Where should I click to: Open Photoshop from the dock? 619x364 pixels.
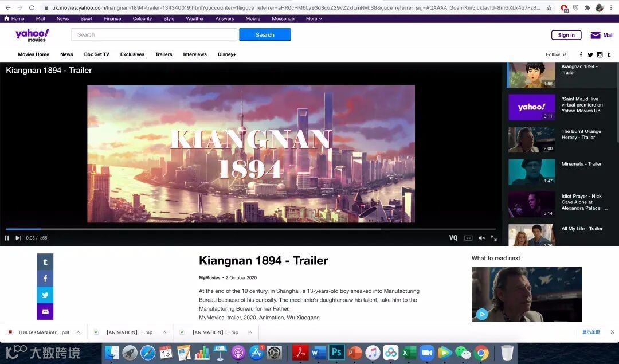pyautogui.click(x=337, y=353)
